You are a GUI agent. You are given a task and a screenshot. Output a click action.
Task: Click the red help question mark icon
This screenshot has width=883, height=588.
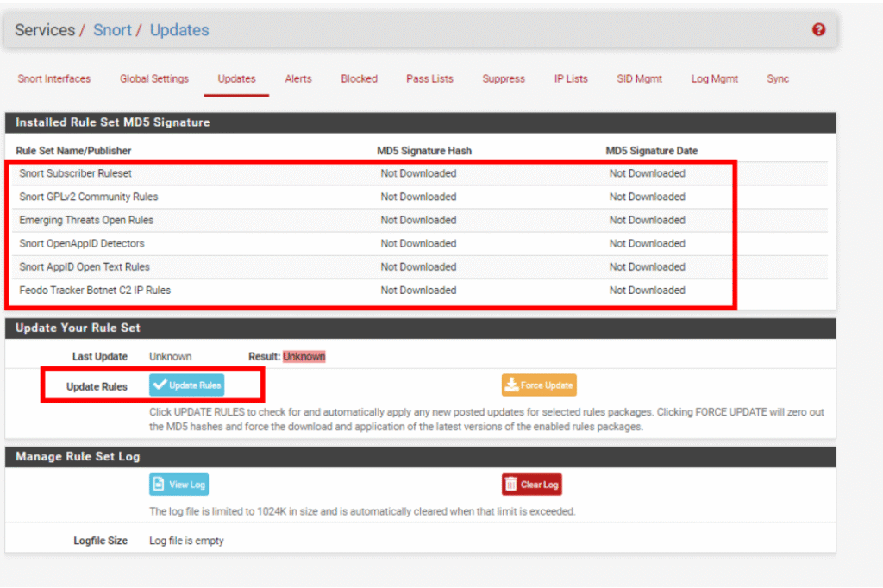(818, 29)
